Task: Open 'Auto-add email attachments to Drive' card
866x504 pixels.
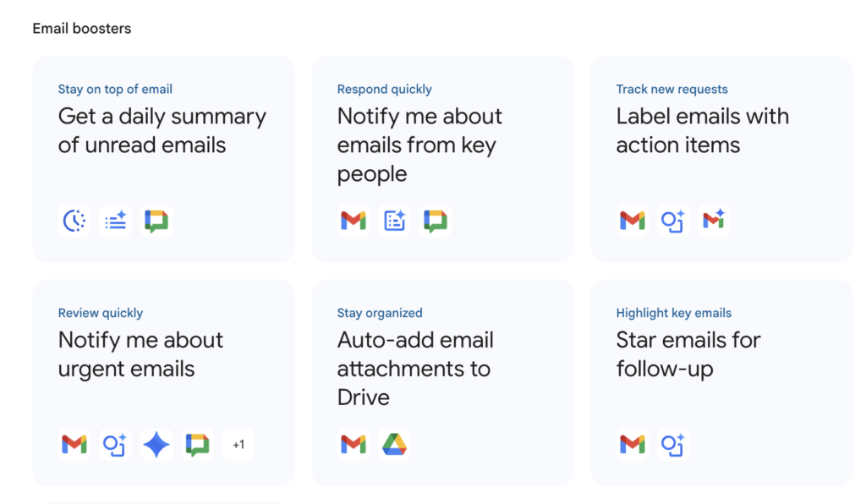Action: click(x=414, y=369)
